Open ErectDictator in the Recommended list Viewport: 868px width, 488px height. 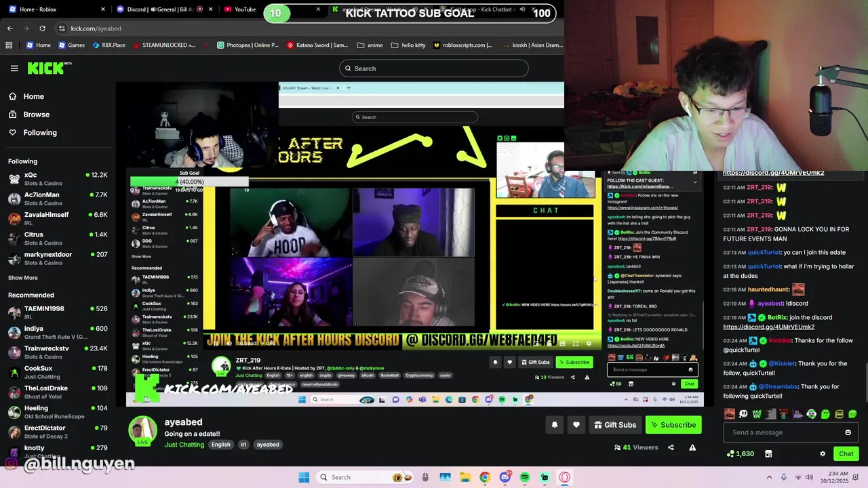pyautogui.click(x=58, y=432)
